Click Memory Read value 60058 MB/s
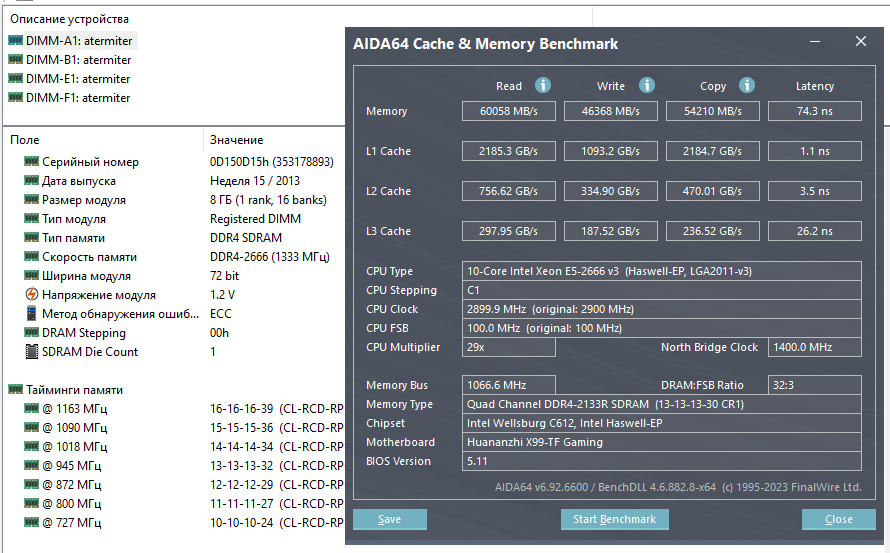This screenshot has width=890, height=553. (509, 111)
